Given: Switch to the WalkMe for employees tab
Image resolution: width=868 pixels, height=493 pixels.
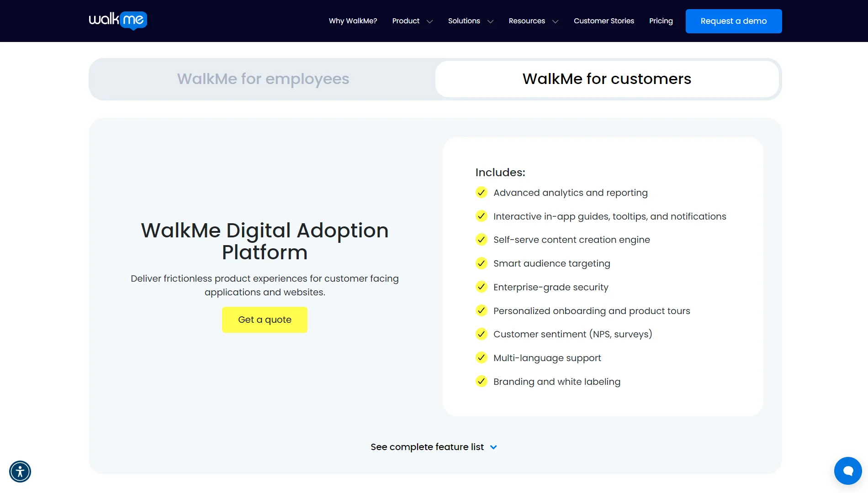Looking at the screenshot, I should tap(263, 79).
